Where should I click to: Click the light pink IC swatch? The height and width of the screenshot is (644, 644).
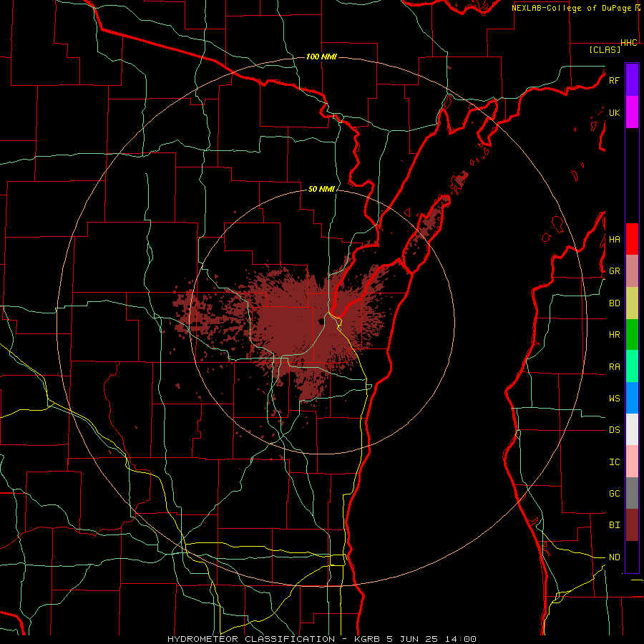point(632,462)
